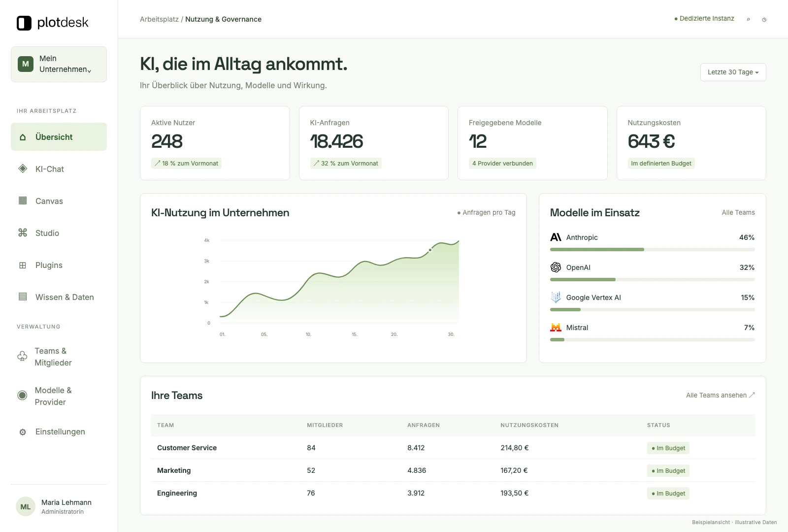The image size is (788, 532).
Task: Open the Letzte 30 Tage dropdown
Action: point(733,72)
